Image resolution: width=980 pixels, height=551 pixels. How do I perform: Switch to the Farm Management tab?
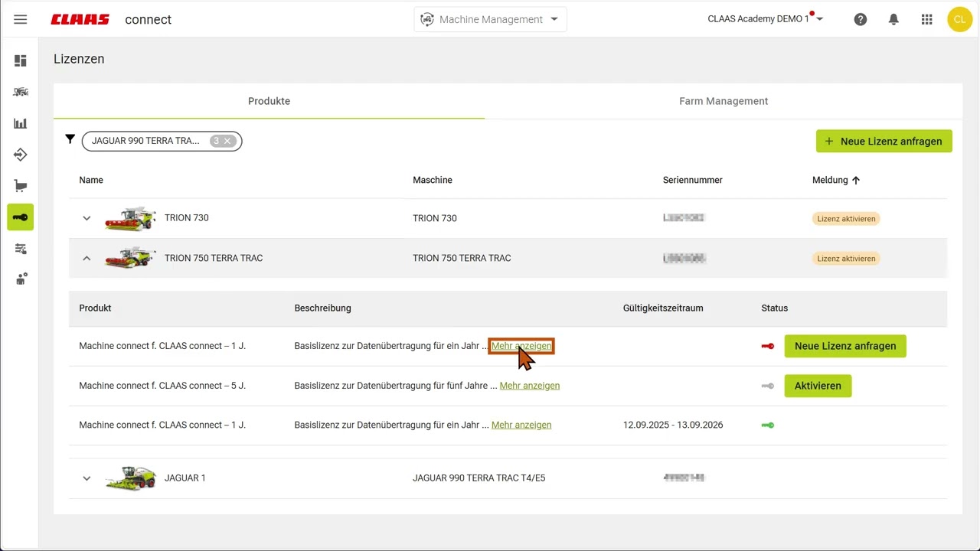(x=724, y=101)
